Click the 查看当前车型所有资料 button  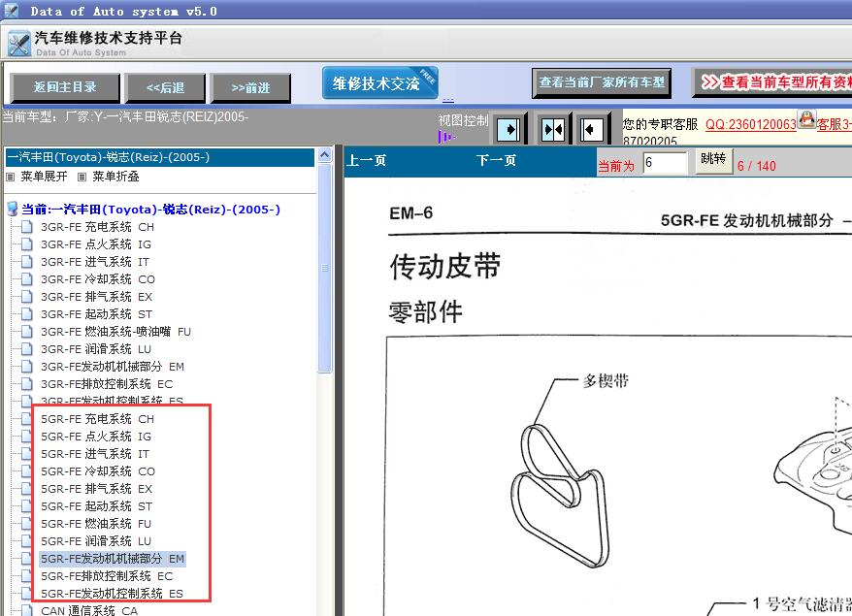coord(772,82)
